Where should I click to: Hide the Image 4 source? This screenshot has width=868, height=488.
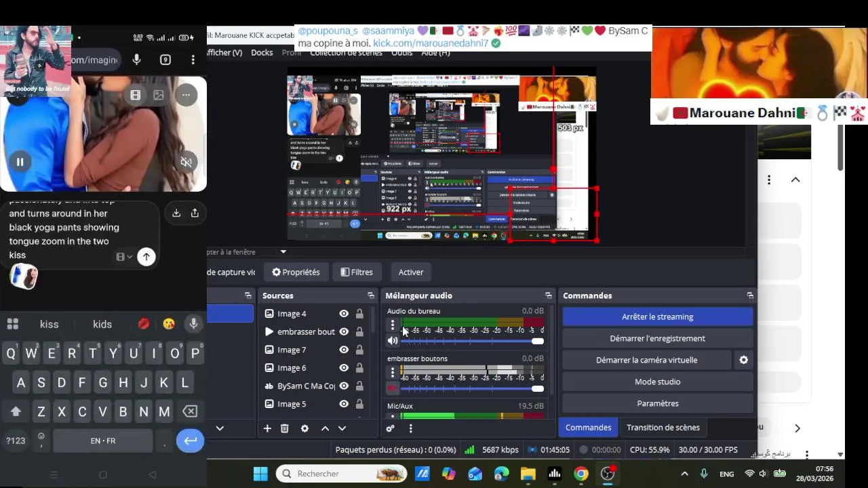(344, 314)
